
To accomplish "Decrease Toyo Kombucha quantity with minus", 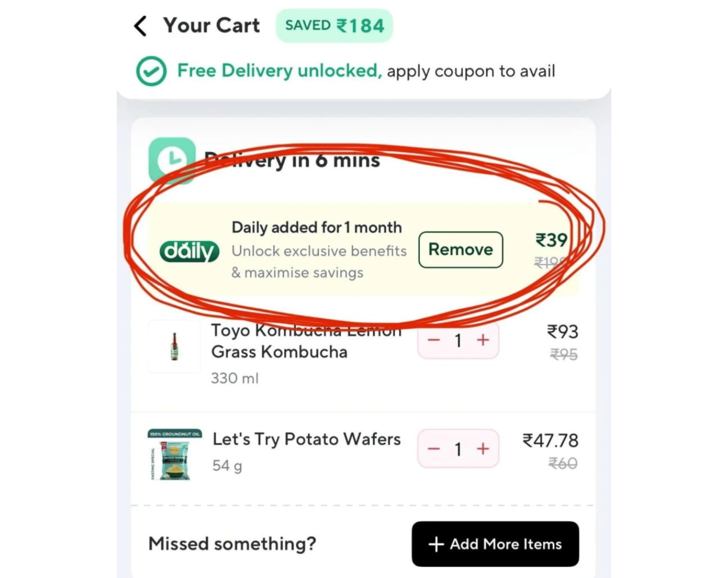I will (x=434, y=340).
